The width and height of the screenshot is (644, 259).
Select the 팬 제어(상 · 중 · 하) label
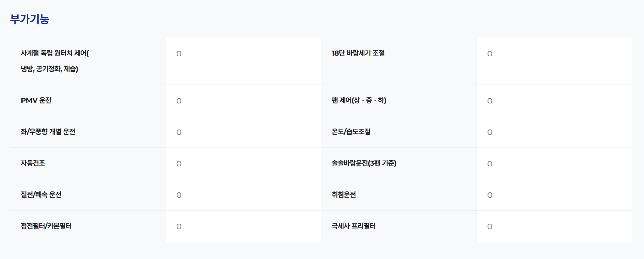pyautogui.click(x=359, y=100)
